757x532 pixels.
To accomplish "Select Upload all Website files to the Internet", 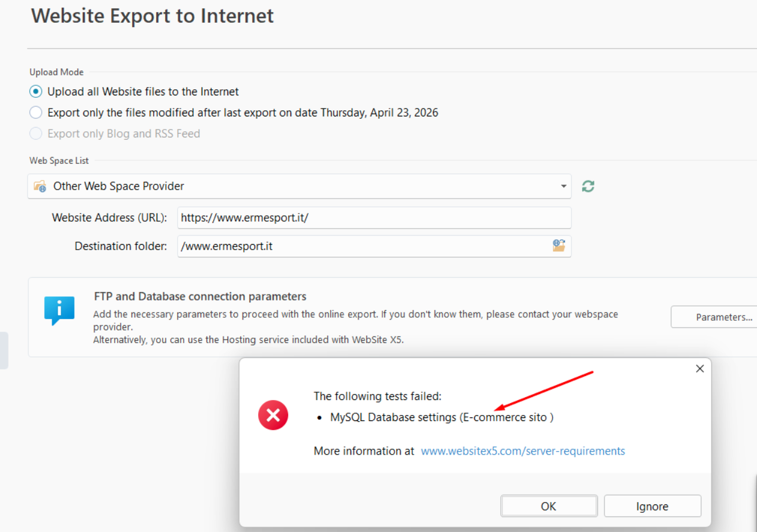I will tap(36, 92).
